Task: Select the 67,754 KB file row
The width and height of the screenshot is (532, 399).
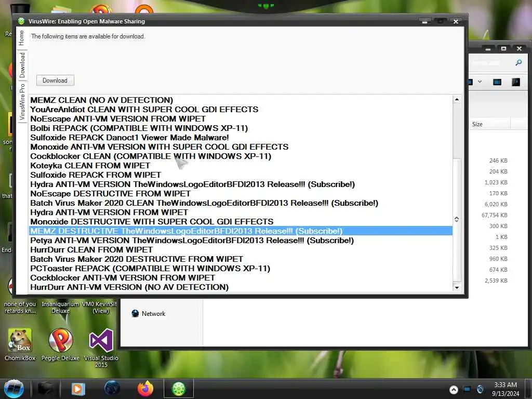Action: (494, 215)
